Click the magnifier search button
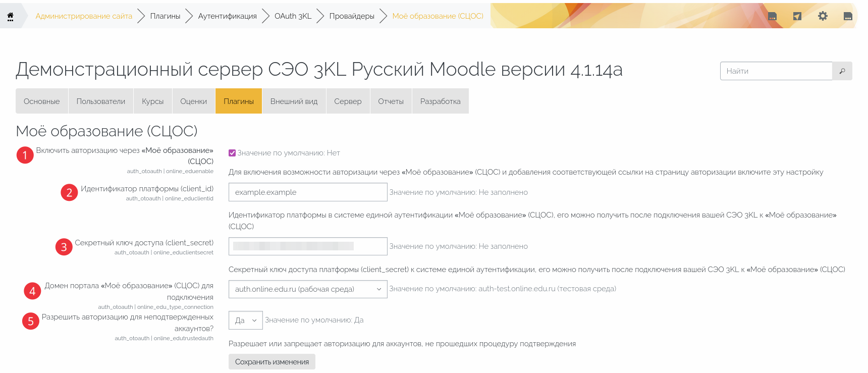The image size is (868, 373). pyautogui.click(x=842, y=71)
